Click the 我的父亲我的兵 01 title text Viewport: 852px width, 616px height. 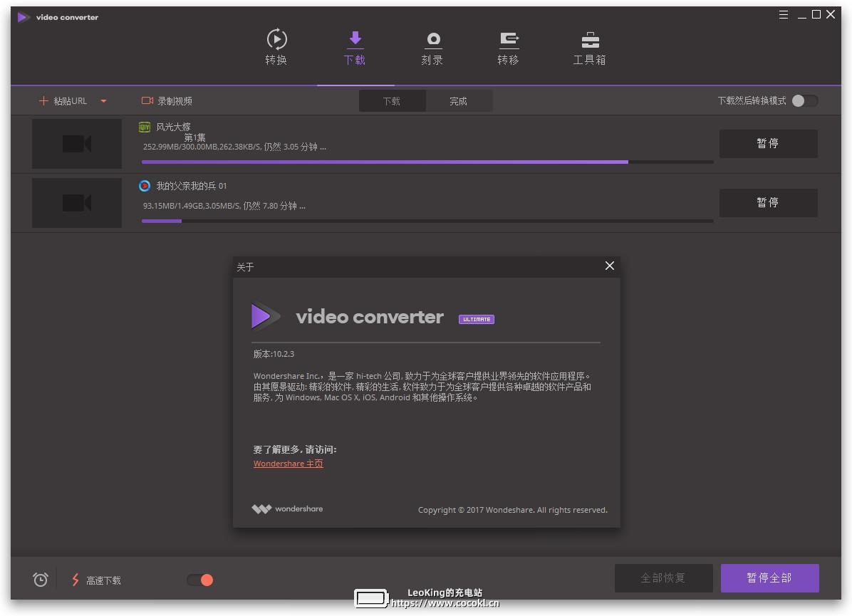click(191, 186)
